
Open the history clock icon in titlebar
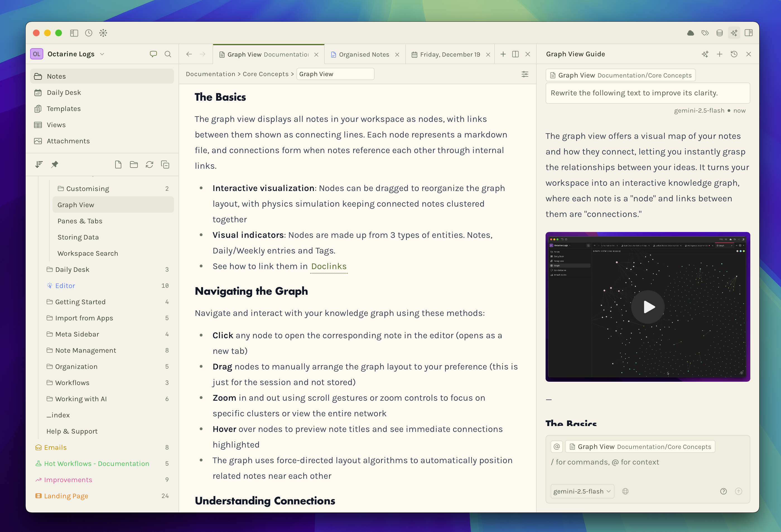tap(89, 33)
